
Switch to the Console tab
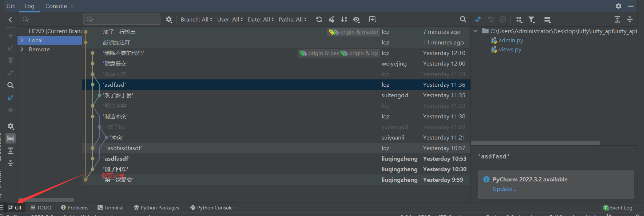tap(56, 6)
